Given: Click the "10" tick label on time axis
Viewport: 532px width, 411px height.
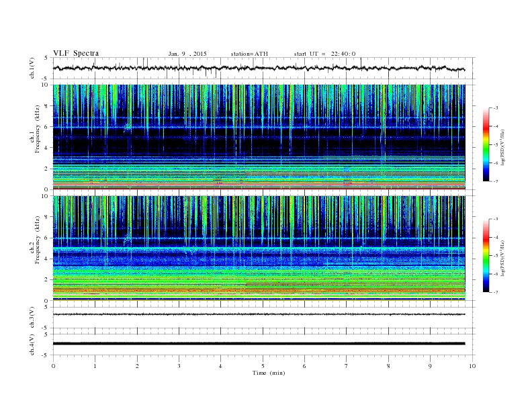Looking at the screenshot, I should [x=472, y=366].
